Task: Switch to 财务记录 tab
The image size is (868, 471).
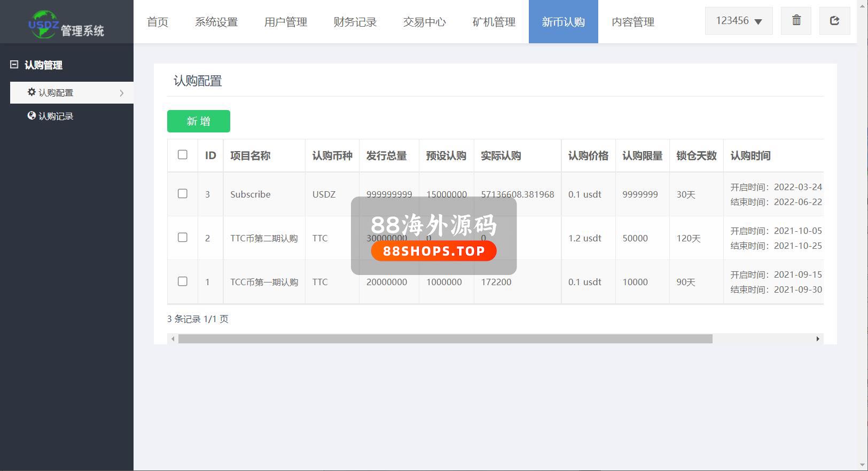Action: coord(355,22)
